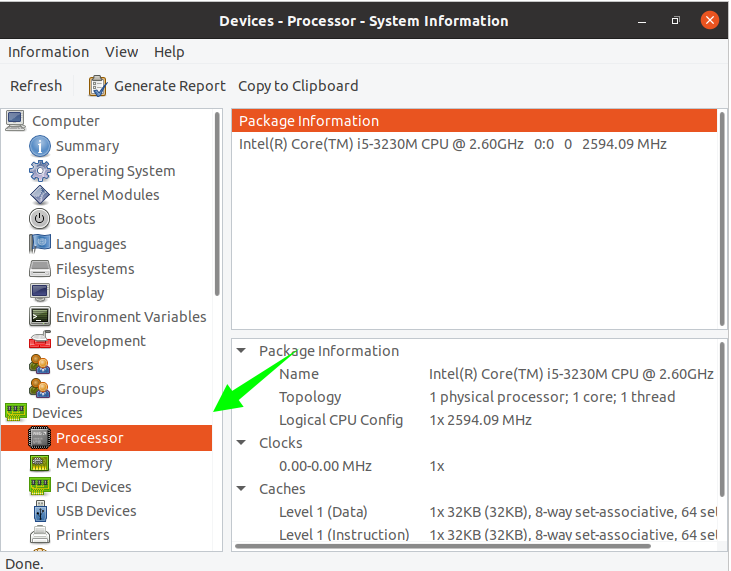Click Copy to Clipboard button
Viewport: 731px width, 571px height.
click(x=298, y=86)
